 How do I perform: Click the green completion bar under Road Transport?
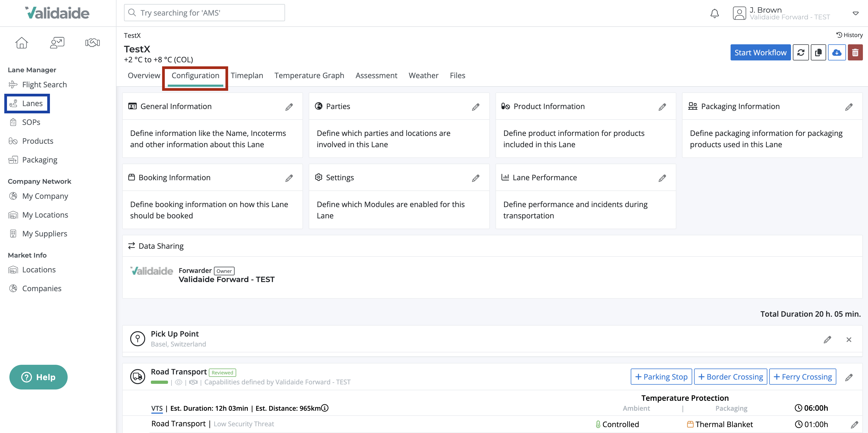click(159, 383)
